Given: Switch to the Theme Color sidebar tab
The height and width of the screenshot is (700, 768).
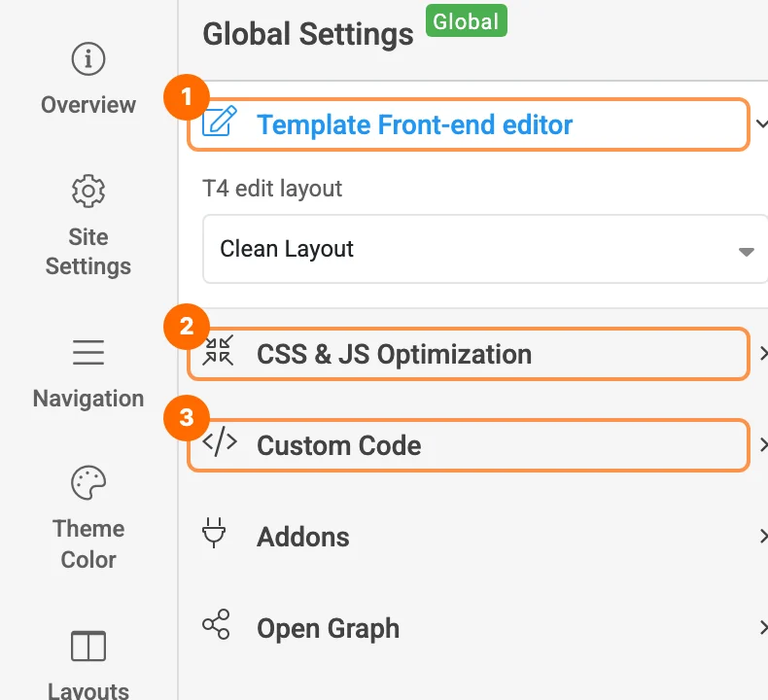Looking at the screenshot, I should pyautogui.click(x=88, y=518).
